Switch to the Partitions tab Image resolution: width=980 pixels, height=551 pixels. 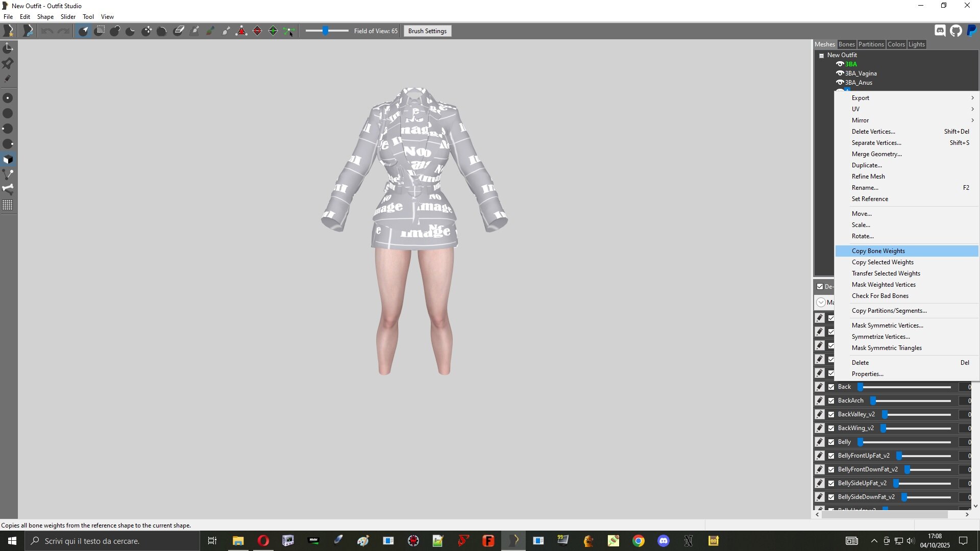pos(871,44)
